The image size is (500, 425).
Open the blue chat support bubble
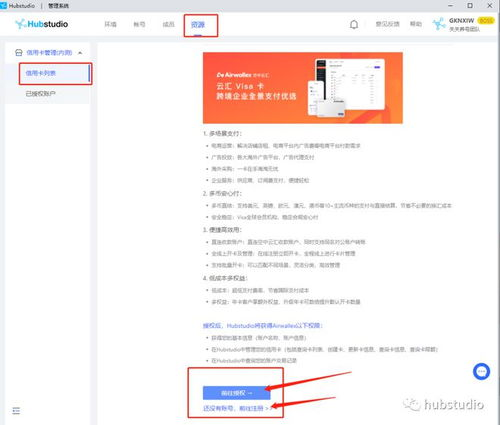(x=481, y=371)
